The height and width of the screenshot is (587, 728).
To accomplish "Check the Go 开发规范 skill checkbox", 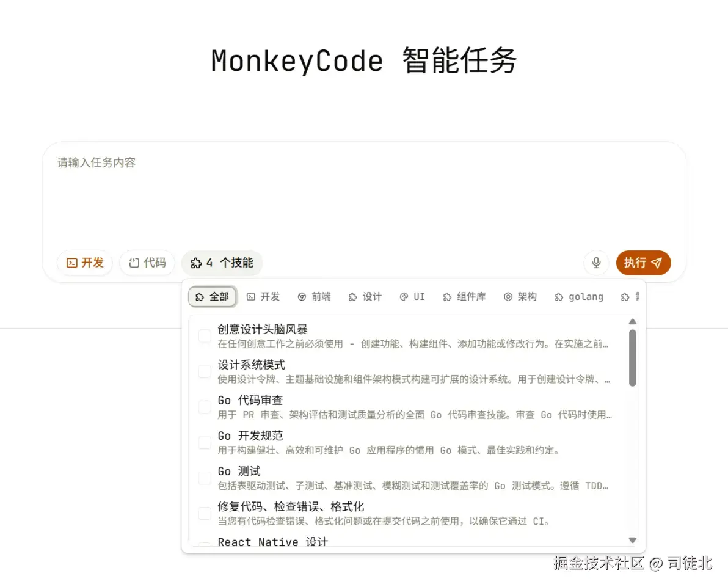I will (205, 443).
